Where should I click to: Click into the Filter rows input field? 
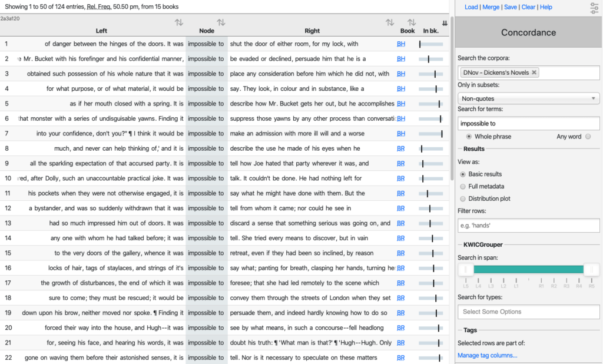528,226
